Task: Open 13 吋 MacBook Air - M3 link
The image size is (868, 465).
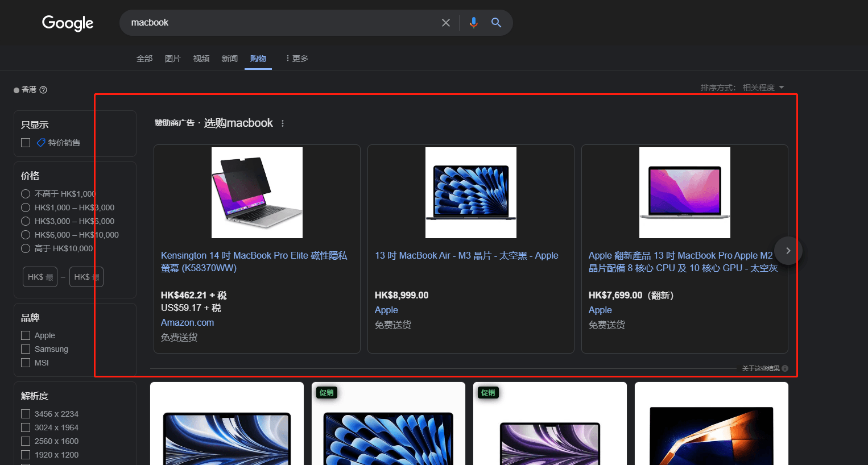Action: [466, 256]
